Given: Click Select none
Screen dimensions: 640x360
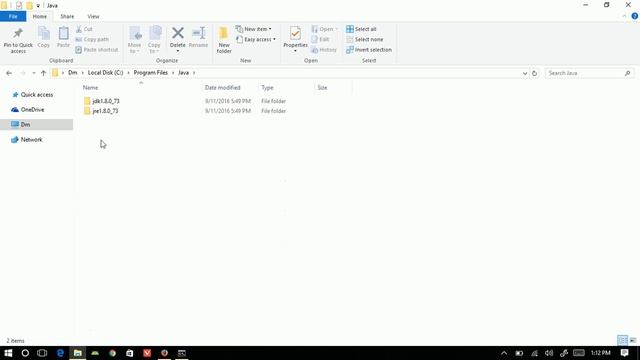Looking at the screenshot, I should (364, 39).
